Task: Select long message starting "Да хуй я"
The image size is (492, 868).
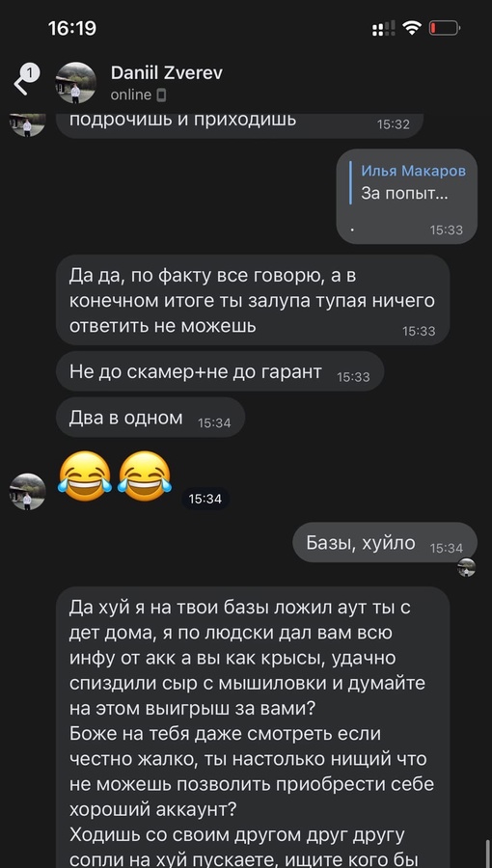Action: coord(253,727)
